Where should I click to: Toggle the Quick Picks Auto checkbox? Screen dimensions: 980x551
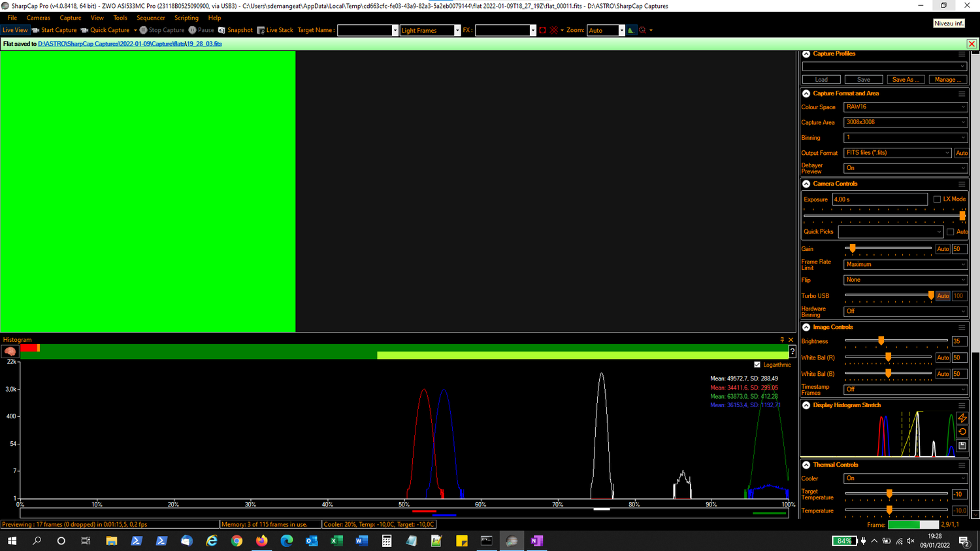950,232
